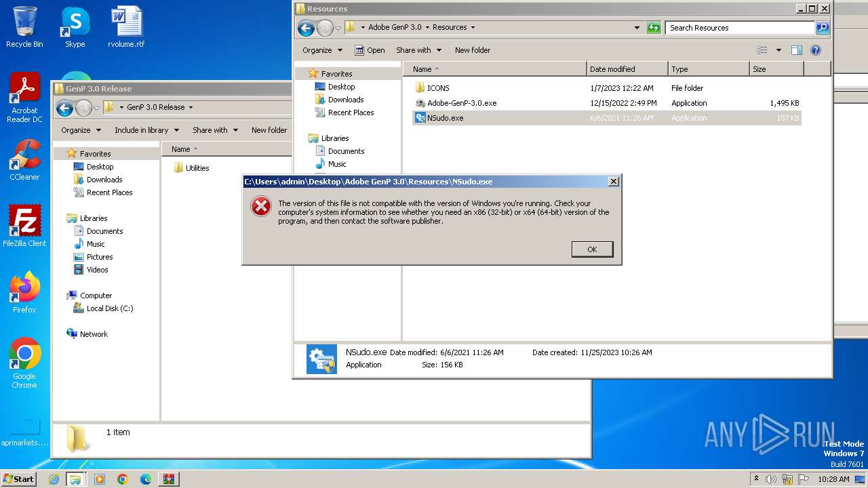The width and height of the screenshot is (868, 488).
Task: Launch Firefox from the desktop
Action: click(24, 293)
